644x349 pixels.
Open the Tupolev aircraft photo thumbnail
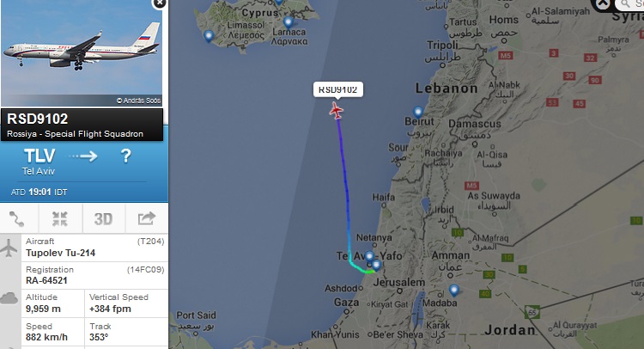(82, 53)
